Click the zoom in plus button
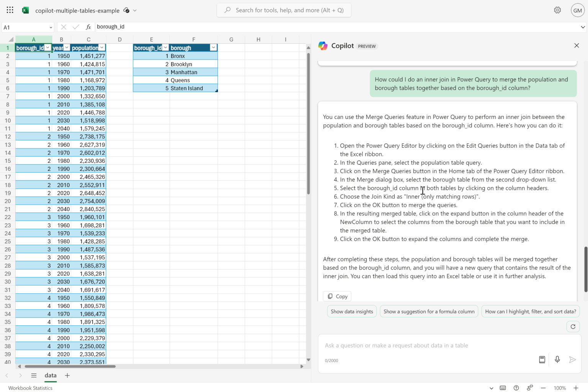The width and height of the screenshot is (588, 392). coord(576,388)
